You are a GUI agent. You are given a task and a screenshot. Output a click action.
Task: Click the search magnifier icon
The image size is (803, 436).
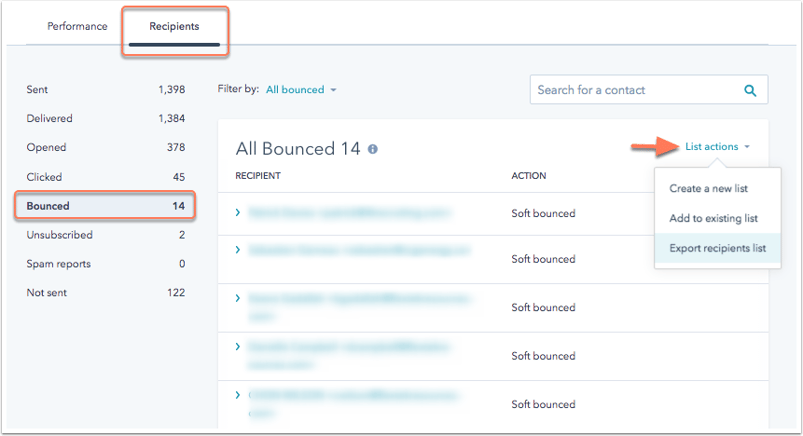(x=750, y=90)
